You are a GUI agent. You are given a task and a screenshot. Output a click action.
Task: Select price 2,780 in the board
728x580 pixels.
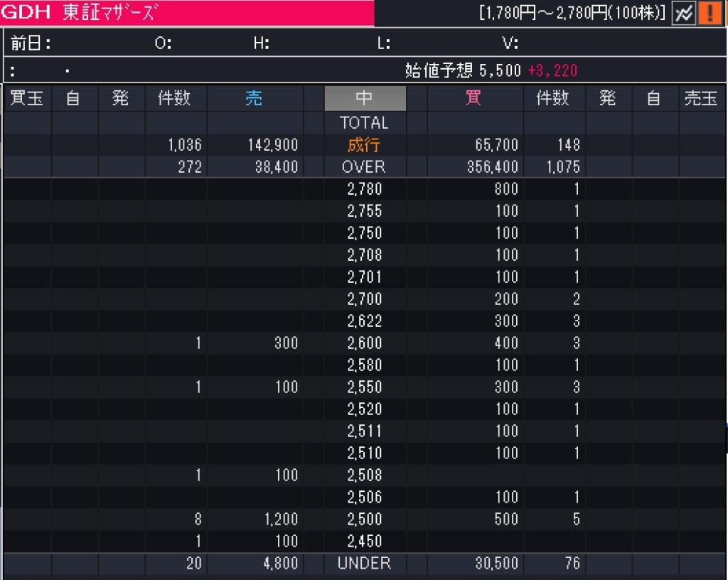coord(364,189)
